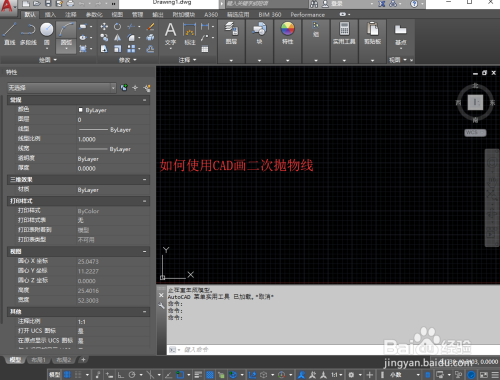Select the Circle (圆) tool
The height and width of the screenshot is (380, 500).
(x=47, y=33)
